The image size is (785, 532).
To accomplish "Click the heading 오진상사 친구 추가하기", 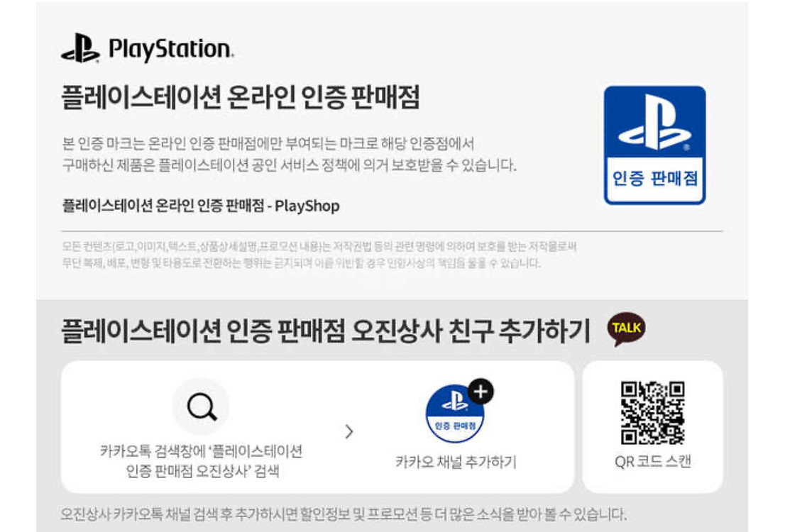I will 470,331.
